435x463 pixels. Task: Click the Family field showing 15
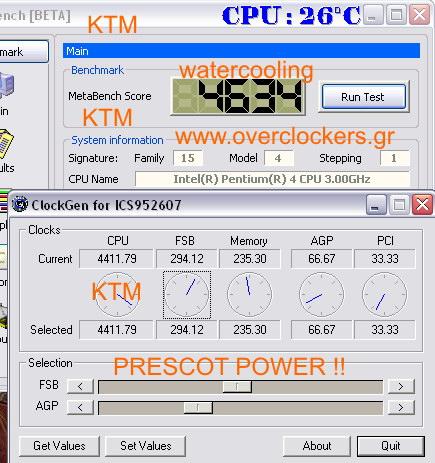pos(188,158)
